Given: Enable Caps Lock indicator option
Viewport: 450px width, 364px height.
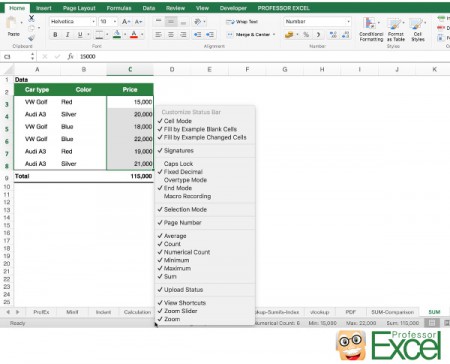Looking at the screenshot, I should pyautogui.click(x=178, y=164).
